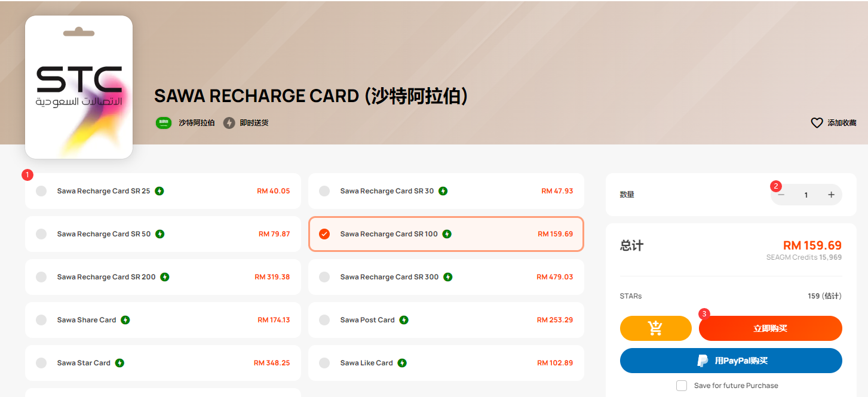Click the 用PayPal购买 button
This screenshot has width=868, height=397.
(731, 361)
